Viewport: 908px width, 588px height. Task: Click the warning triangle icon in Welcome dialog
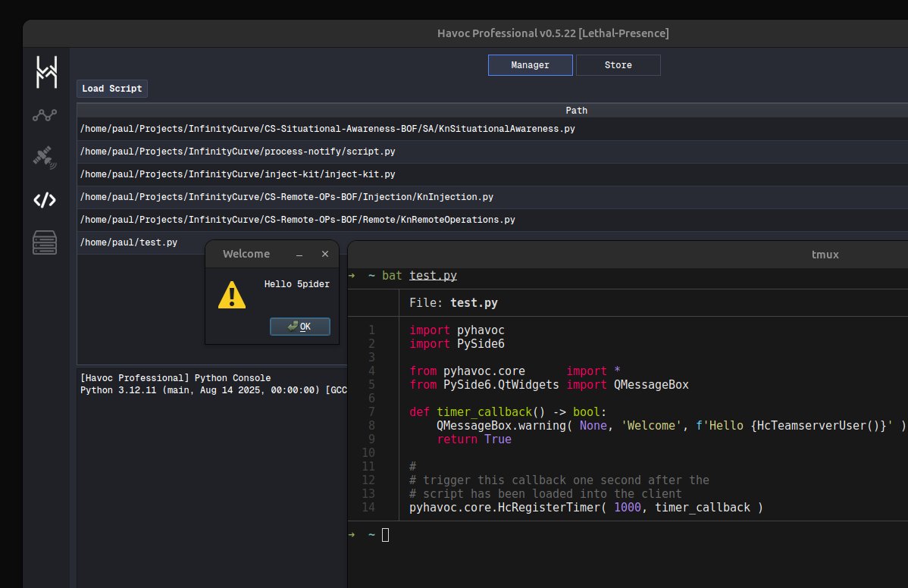click(x=232, y=296)
